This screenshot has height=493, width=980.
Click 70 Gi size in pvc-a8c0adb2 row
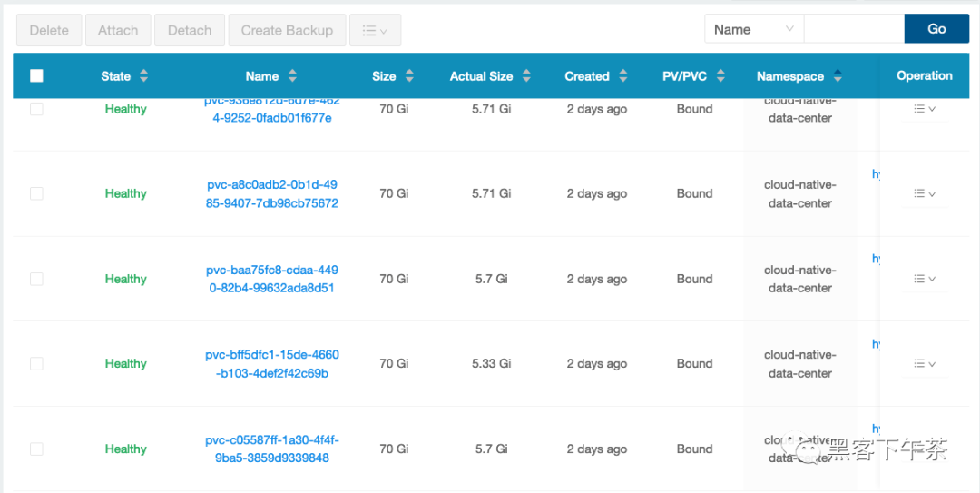pyautogui.click(x=394, y=194)
